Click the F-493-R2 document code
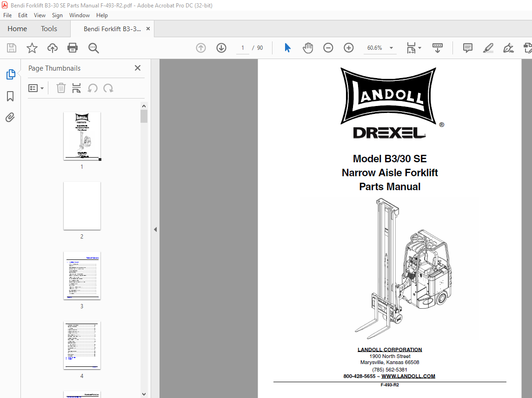The height and width of the screenshot is (398, 532). [x=390, y=385]
